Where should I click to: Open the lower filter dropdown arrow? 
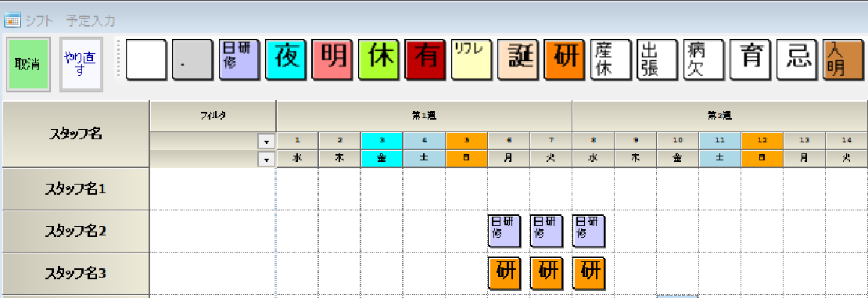[x=267, y=160]
